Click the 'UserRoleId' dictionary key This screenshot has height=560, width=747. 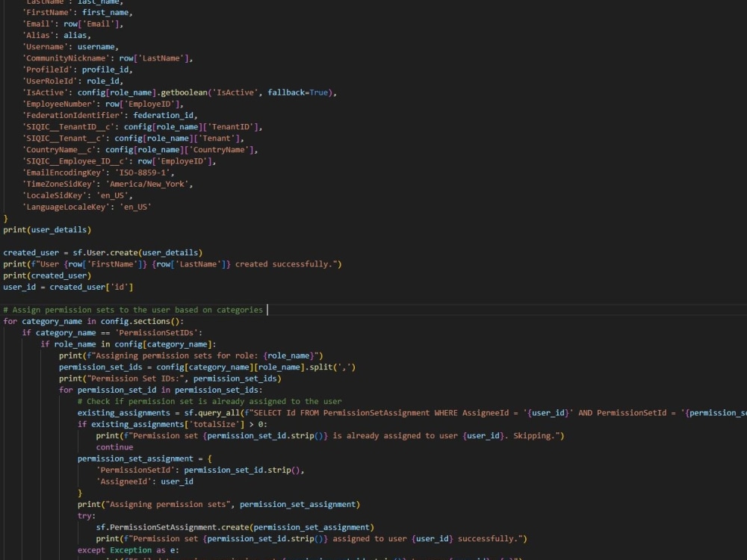click(x=50, y=81)
